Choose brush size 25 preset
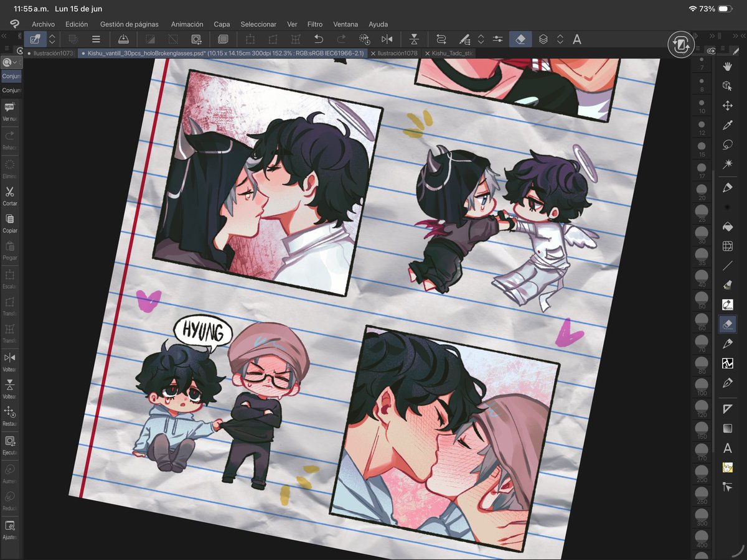Viewport: 747px width, 560px height. (x=702, y=213)
